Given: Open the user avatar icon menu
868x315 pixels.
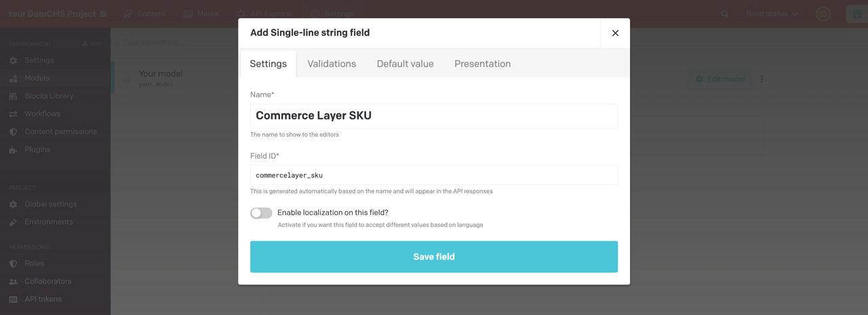Looking at the screenshot, I should pyautogui.click(x=823, y=14).
